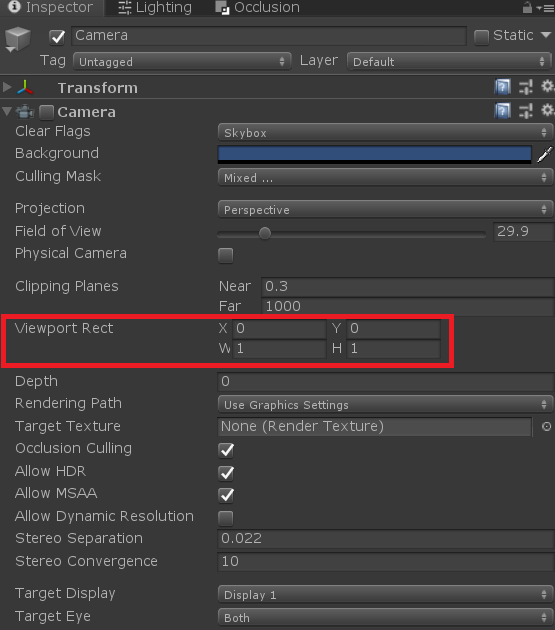Switch to the Lighting tab

155,8
